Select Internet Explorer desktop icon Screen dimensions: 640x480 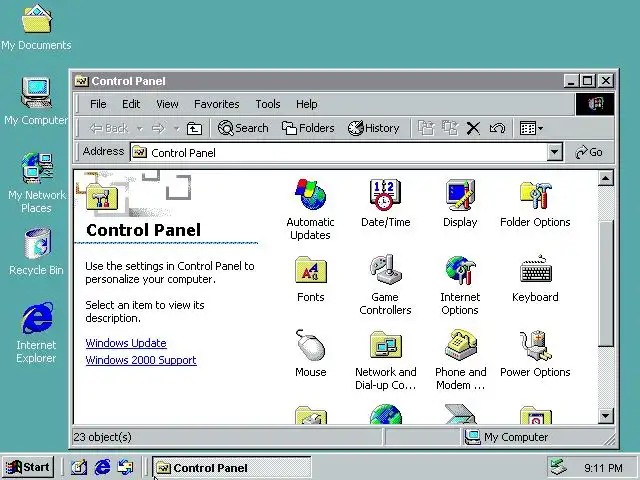pos(36,332)
